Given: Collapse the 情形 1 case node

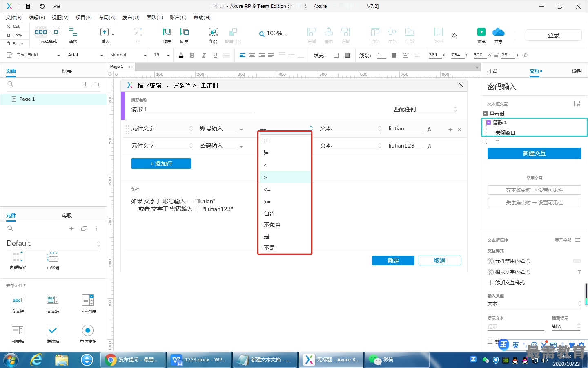Looking at the screenshot, I should tap(489, 123).
